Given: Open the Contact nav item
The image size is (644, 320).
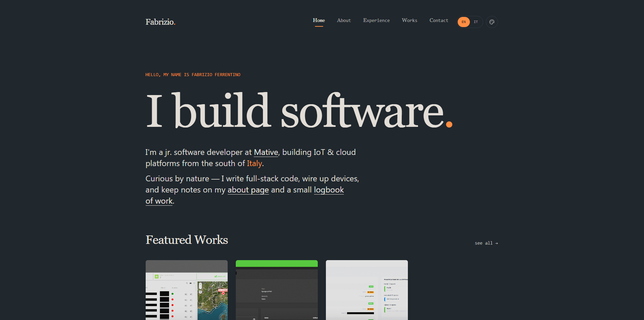Looking at the screenshot, I should [x=439, y=21].
